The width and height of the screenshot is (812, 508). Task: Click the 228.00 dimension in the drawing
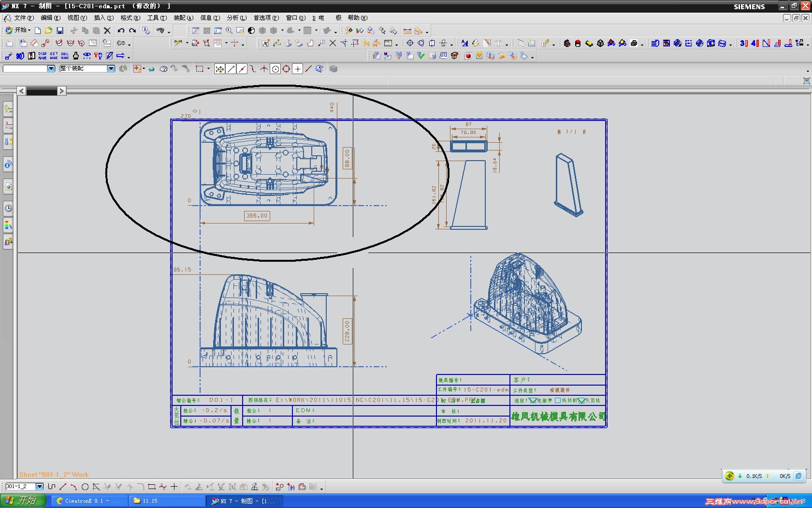(347, 331)
